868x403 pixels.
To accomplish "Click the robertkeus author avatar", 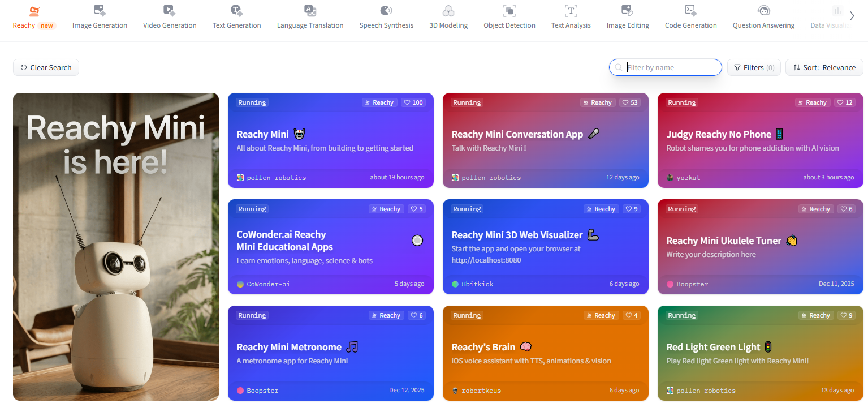I will point(455,391).
